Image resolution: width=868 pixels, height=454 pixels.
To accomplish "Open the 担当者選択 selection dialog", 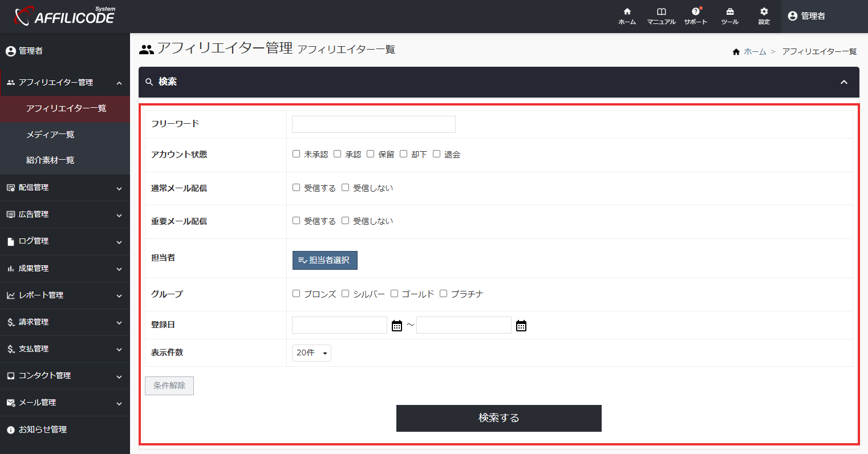I will coord(325,260).
